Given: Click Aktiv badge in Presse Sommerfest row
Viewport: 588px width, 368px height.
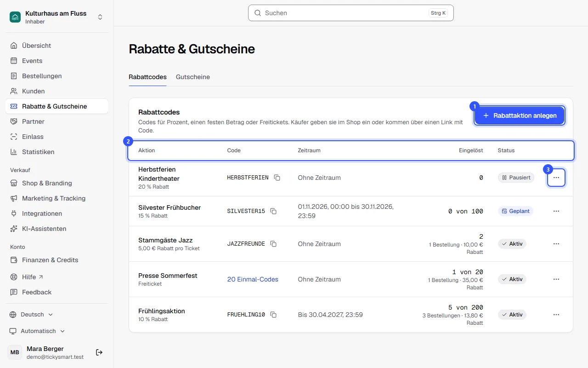Looking at the screenshot, I should pyautogui.click(x=512, y=279).
